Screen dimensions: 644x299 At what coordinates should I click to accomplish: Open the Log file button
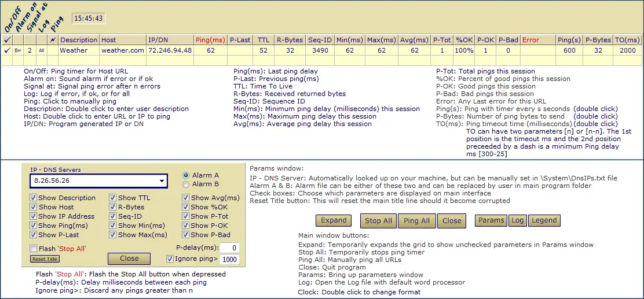point(518,220)
